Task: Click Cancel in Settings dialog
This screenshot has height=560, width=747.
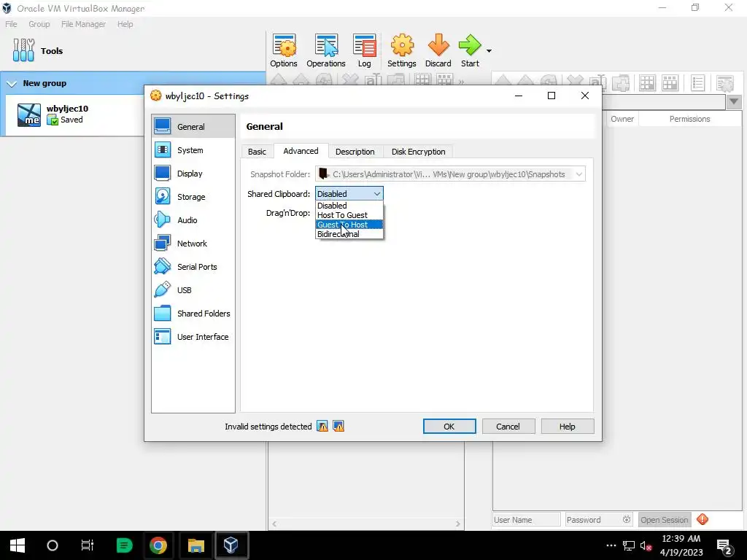Action: tap(508, 427)
